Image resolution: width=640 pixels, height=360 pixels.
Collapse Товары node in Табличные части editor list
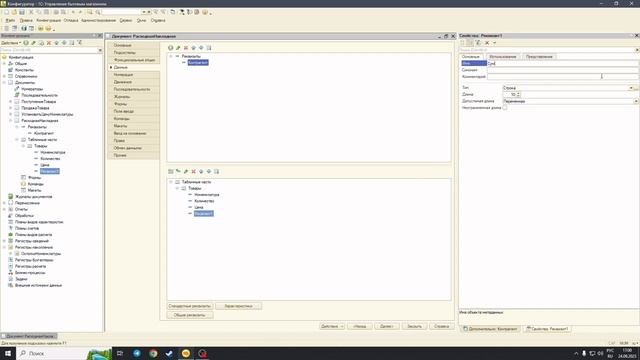(x=177, y=189)
